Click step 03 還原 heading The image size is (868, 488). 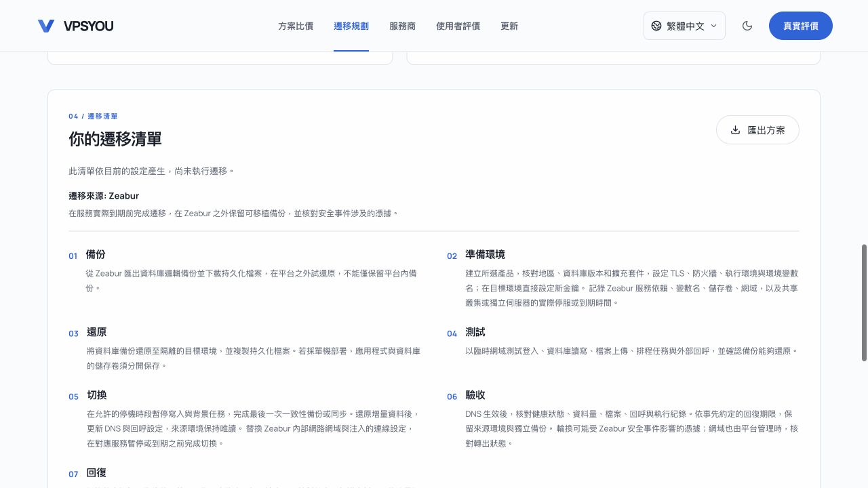(x=96, y=333)
